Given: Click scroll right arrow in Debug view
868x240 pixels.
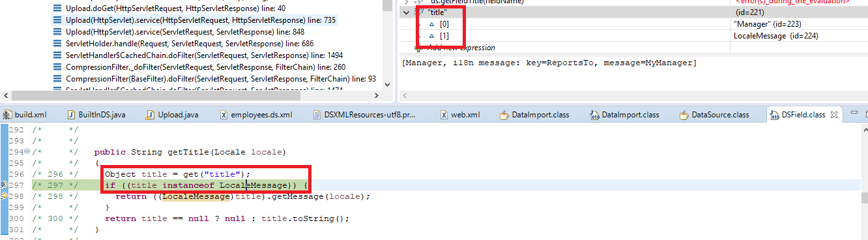Looking at the screenshot, I should click(x=376, y=97).
